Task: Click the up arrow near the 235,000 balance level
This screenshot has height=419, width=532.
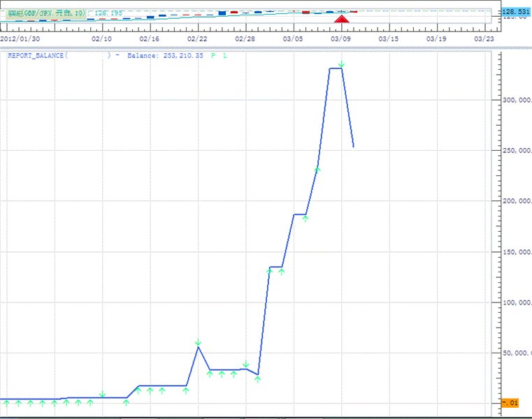Action: [x=317, y=169]
